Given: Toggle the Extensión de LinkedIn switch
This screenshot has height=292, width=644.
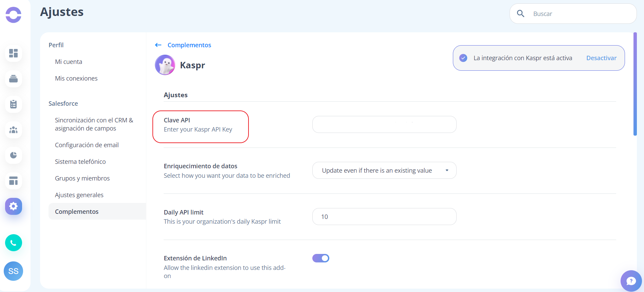Looking at the screenshot, I should coord(321,258).
